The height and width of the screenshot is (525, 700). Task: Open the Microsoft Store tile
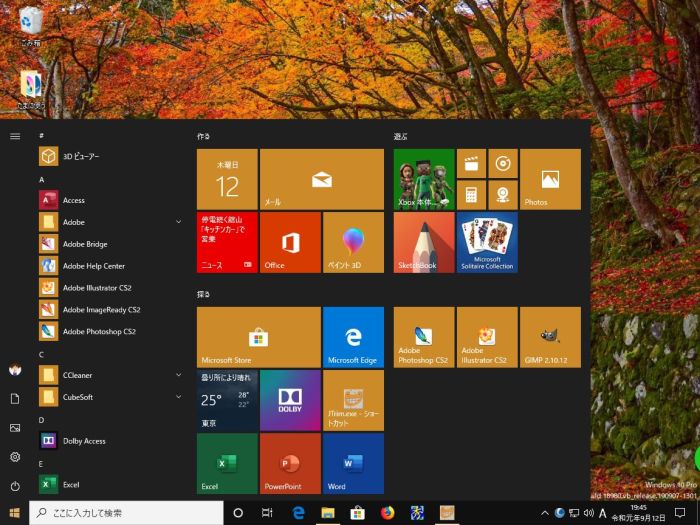tap(258, 337)
